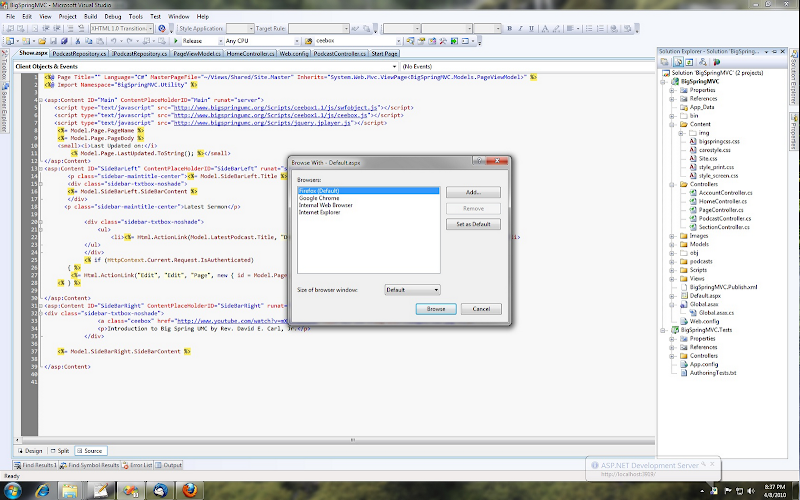Click the Windows Start orb
Image resolution: width=800 pixels, height=500 pixels.
point(14,490)
